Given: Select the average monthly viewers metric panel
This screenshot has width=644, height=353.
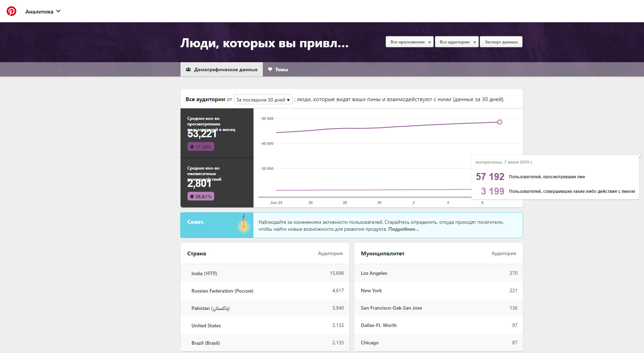Looking at the screenshot, I should coord(217,133).
